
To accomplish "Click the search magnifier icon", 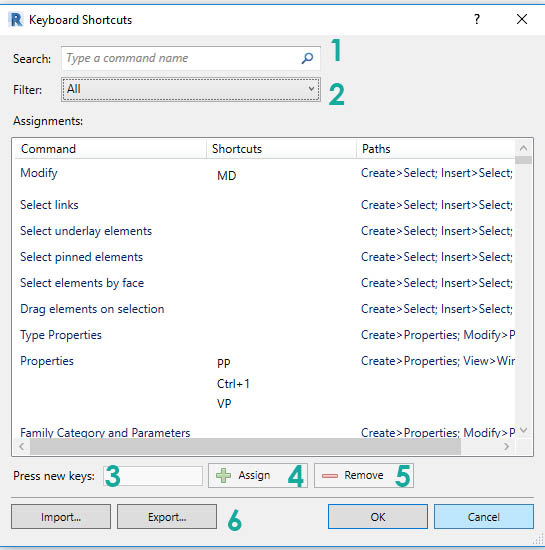I will point(307,58).
